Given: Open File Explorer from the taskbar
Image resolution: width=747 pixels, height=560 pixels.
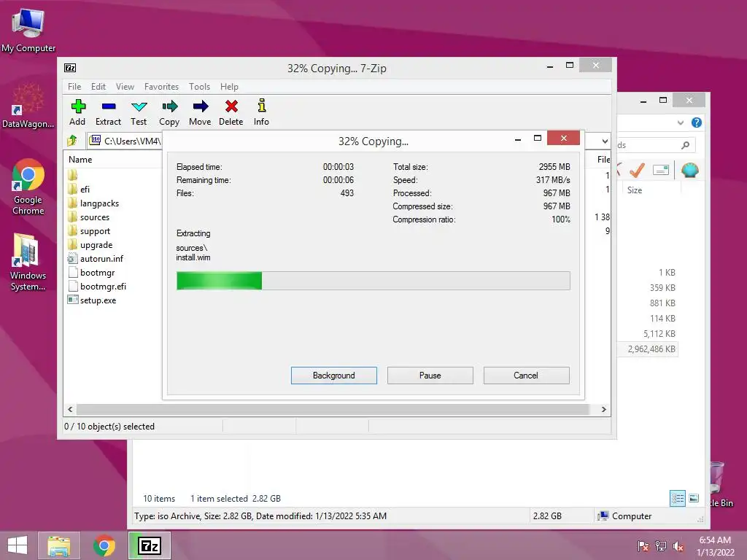Looking at the screenshot, I should (x=59, y=545).
